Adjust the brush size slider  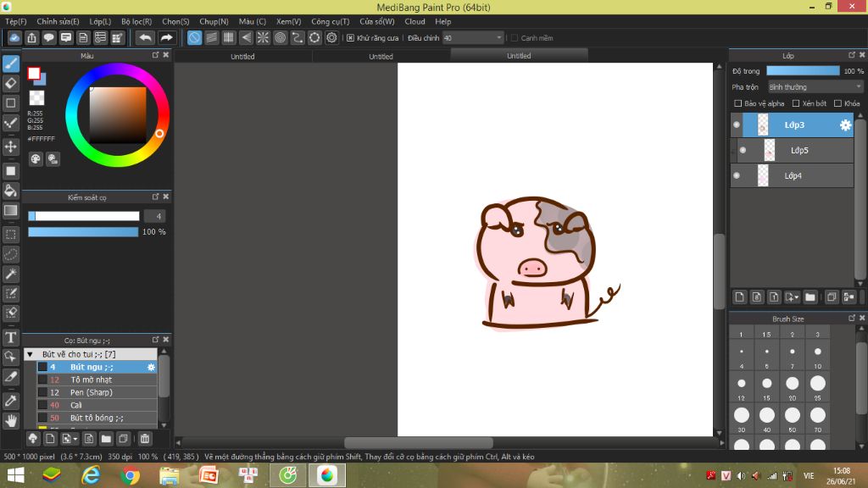pyautogui.click(x=84, y=216)
